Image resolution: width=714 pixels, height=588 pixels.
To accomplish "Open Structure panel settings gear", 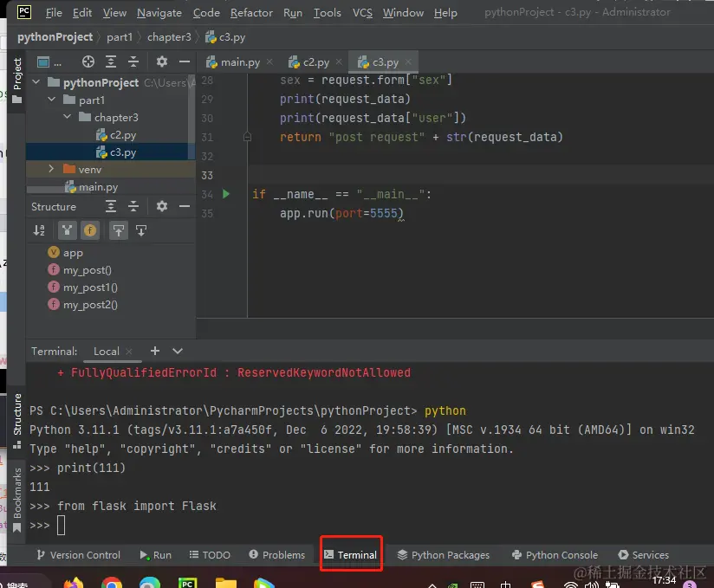I will point(162,206).
